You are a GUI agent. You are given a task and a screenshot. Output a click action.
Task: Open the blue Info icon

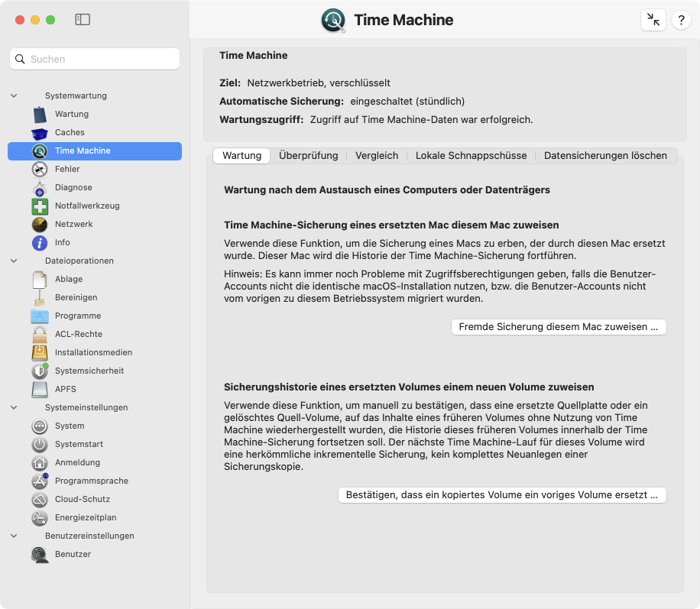tap(40, 242)
